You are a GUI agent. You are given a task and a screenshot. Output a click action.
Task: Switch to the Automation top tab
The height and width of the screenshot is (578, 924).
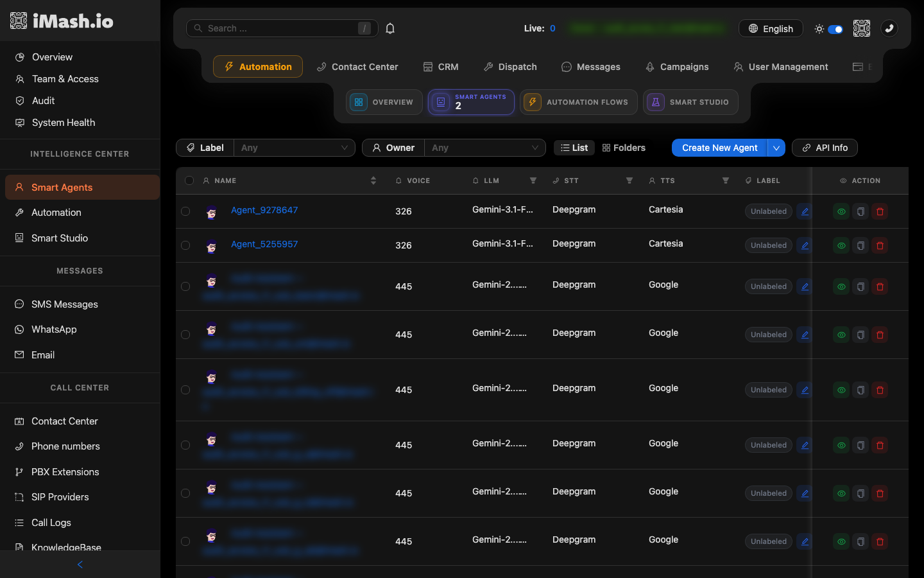coord(258,67)
